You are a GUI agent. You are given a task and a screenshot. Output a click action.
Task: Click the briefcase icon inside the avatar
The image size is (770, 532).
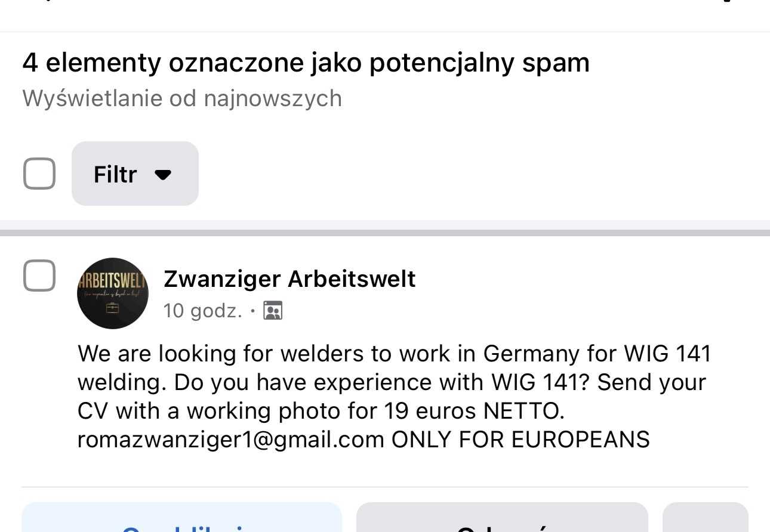point(112,308)
